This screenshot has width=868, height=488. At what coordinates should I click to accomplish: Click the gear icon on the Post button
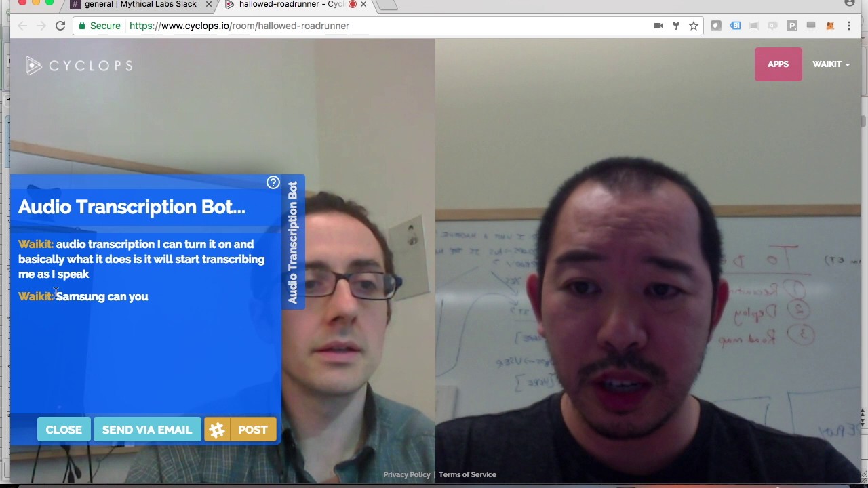click(x=217, y=430)
